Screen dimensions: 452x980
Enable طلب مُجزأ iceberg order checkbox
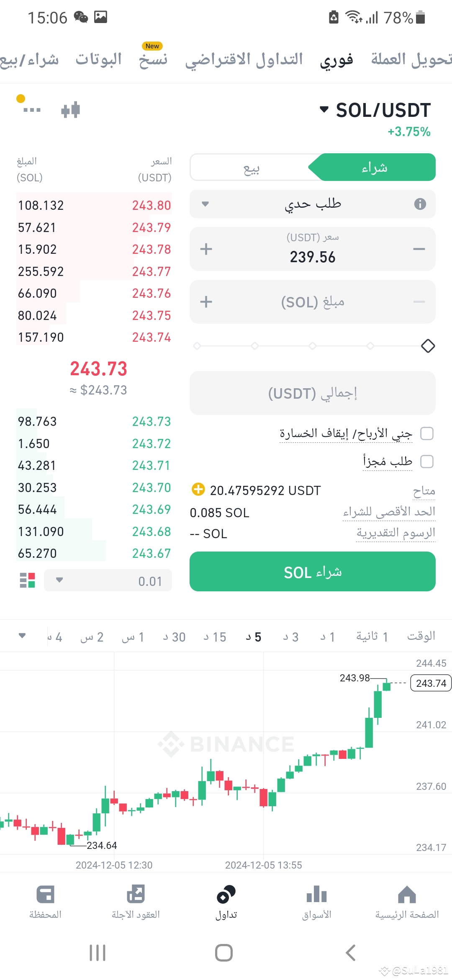coord(427,462)
